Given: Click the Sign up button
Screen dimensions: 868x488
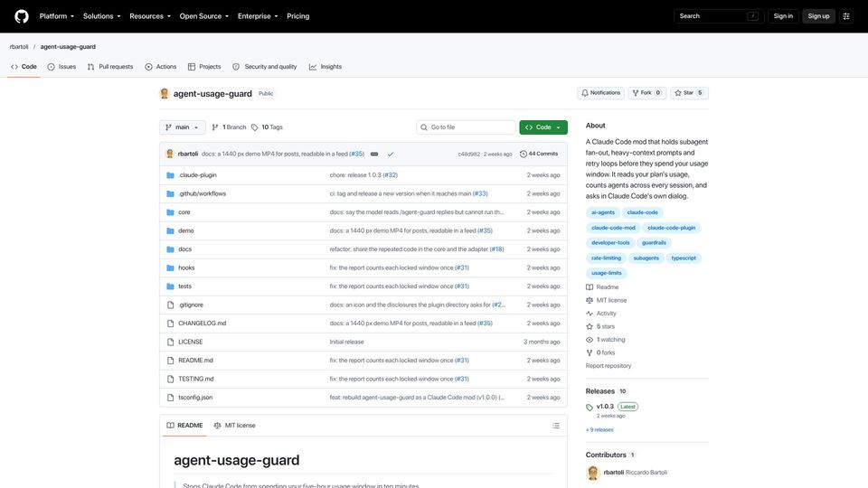Looking at the screenshot, I should coord(818,16).
